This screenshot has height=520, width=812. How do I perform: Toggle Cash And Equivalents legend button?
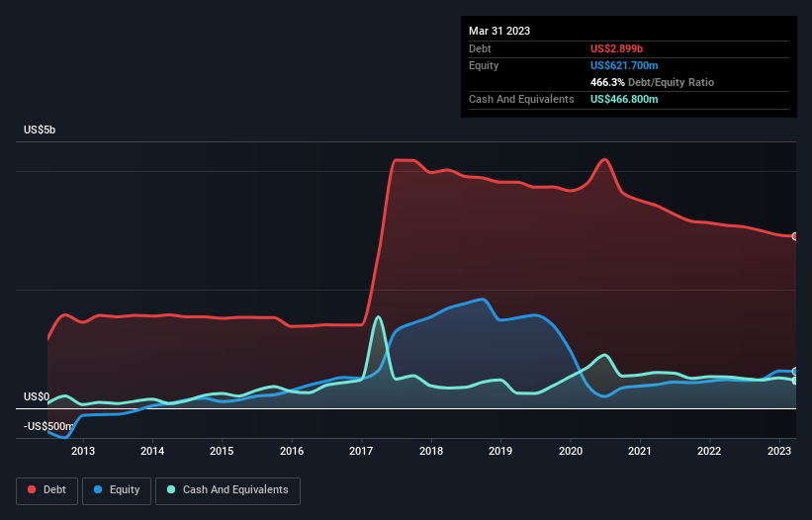pyautogui.click(x=227, y=490)
